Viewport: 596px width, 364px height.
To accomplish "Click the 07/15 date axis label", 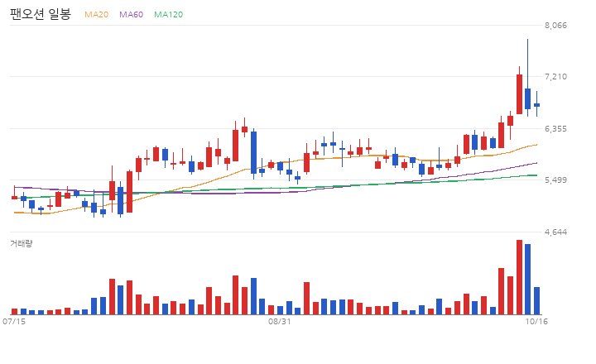I will point(14,322).
